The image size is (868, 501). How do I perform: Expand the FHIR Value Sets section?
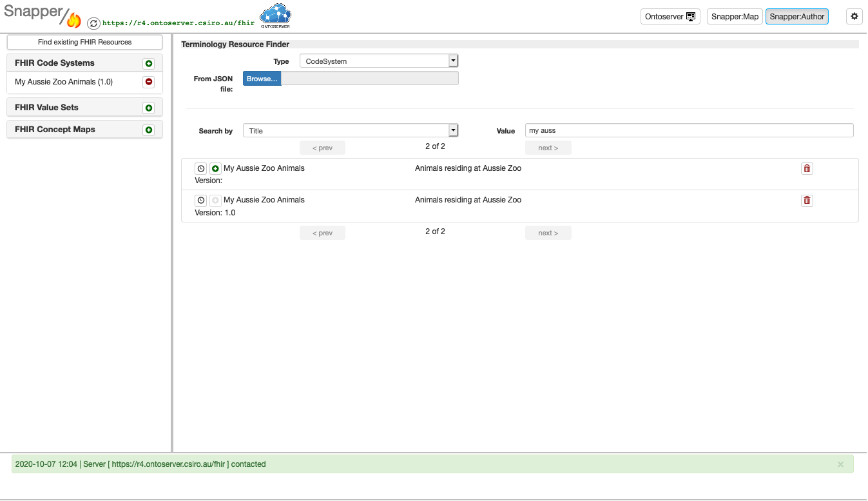click(x=46, y=107)
